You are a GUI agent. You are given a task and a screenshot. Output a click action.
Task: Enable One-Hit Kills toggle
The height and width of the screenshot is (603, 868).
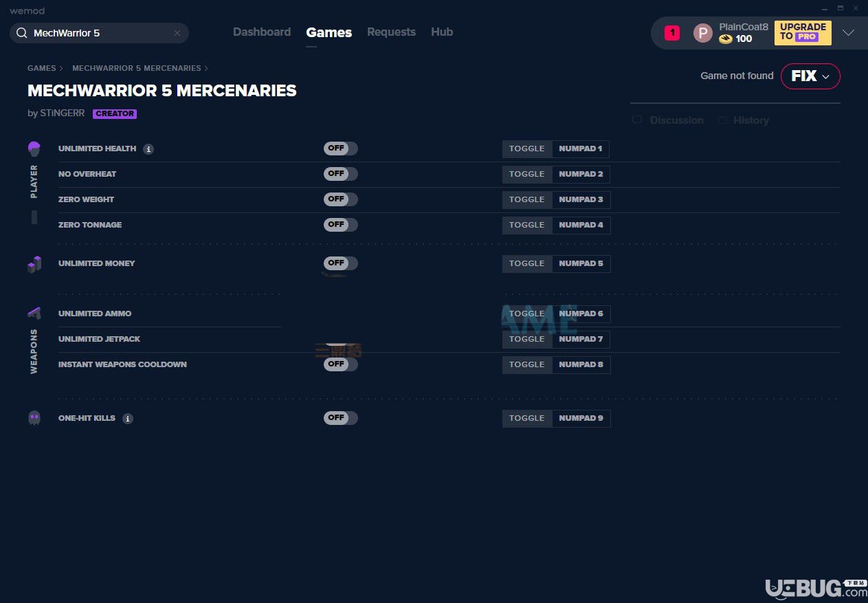click(341, 418)
